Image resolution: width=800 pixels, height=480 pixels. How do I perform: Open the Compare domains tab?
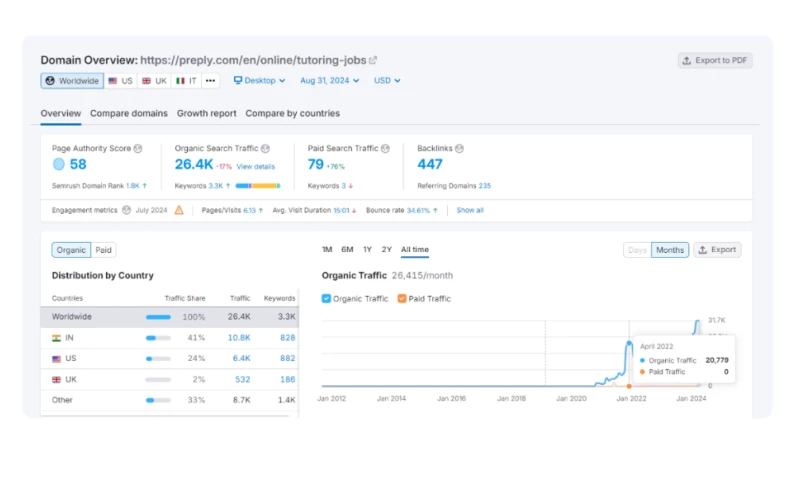(129, 113)
